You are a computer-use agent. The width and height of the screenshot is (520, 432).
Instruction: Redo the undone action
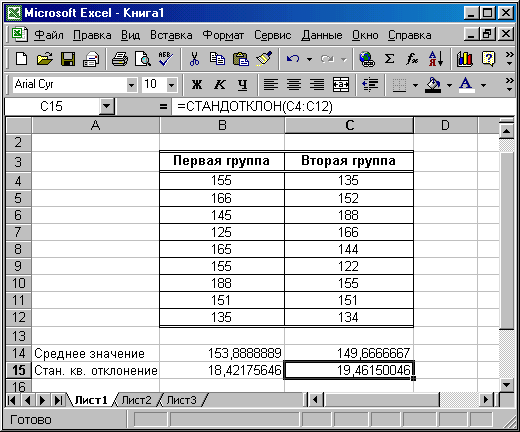click(327, 59)
